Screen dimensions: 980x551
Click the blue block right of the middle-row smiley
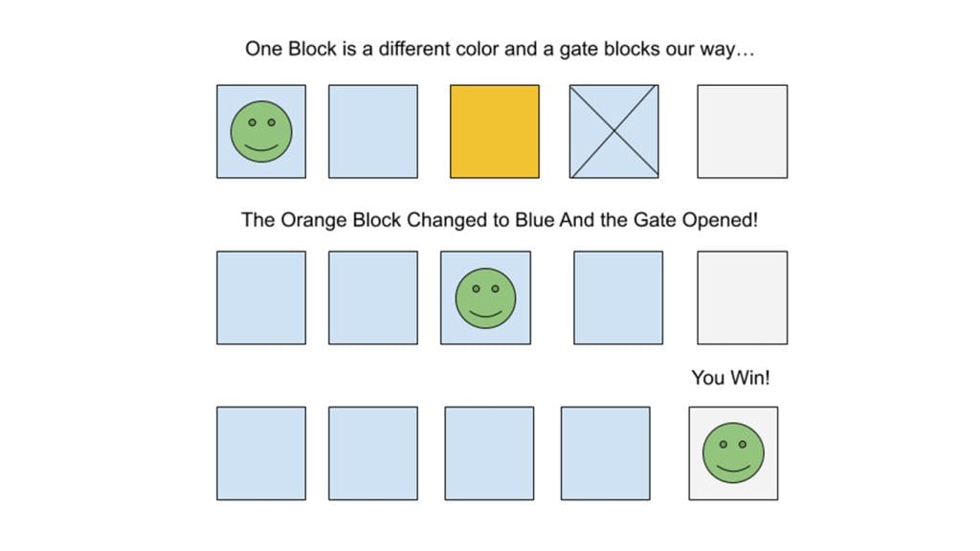(x=617, y=298)
